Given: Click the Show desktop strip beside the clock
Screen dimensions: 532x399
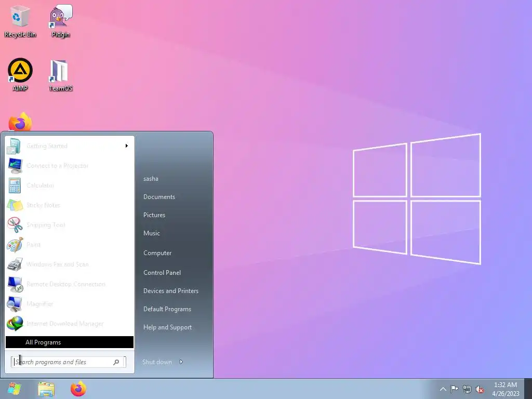Looking at the screenshot, I should pyautogui.click(x=528, y=389).
